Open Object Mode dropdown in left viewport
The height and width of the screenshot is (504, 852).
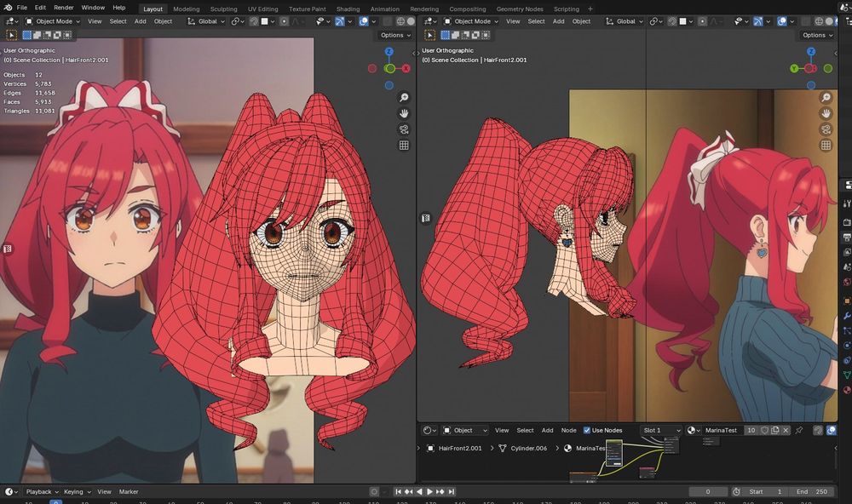[53, 21]
